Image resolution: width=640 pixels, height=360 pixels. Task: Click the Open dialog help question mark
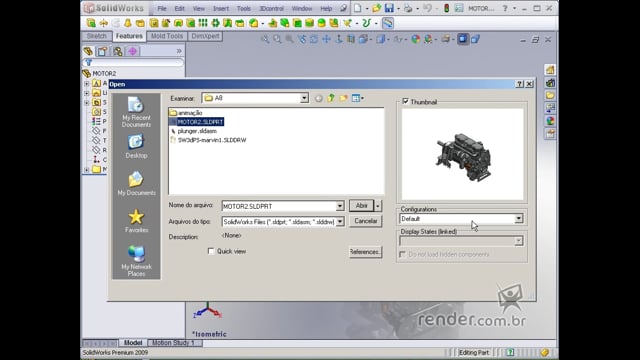519,84
